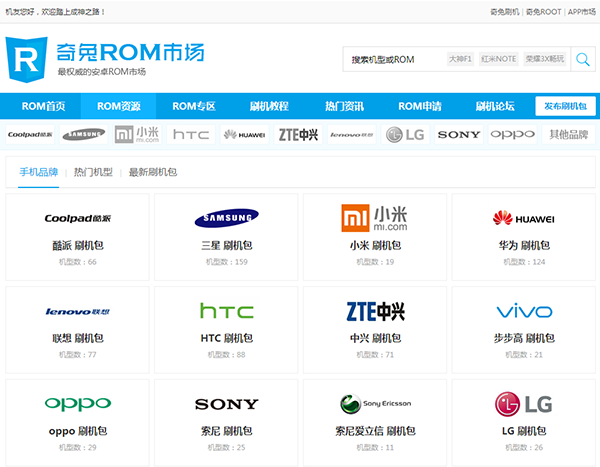The image size is (600, 467).
Task: Open 步步高 刷机包 link
Action: point(524,338)
